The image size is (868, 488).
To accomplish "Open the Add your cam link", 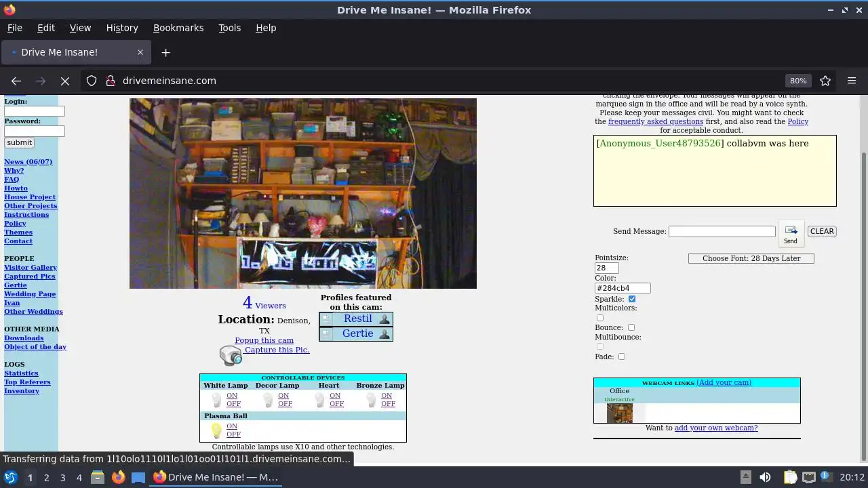I will pos(724,382).
